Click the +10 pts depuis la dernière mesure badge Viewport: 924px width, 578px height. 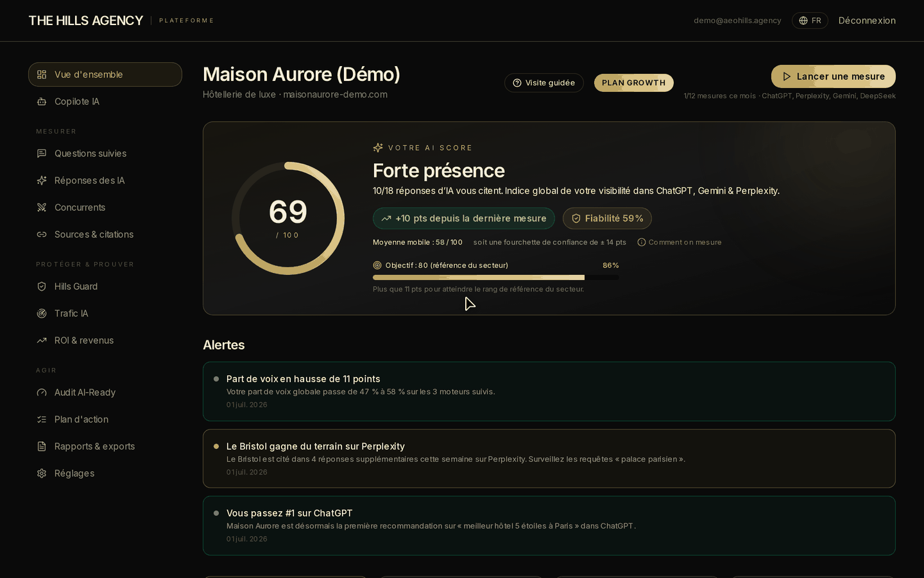point(464,218)
